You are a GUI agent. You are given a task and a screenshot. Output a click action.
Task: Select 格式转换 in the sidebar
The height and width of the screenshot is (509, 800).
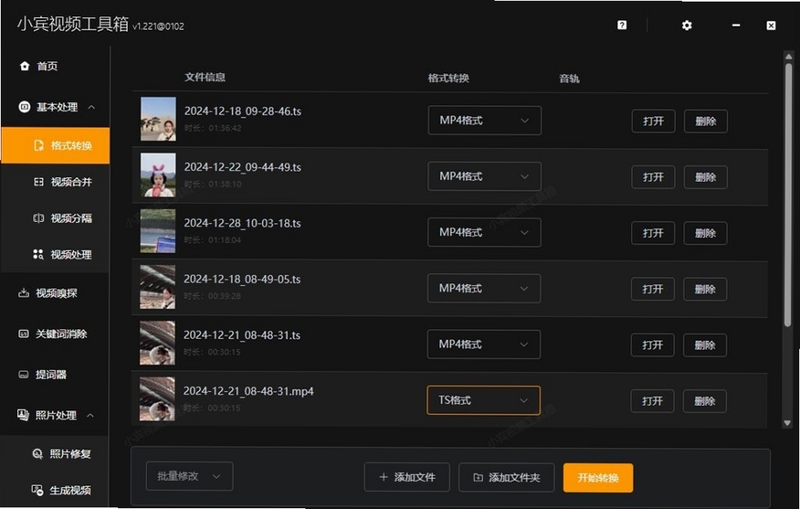55,145
